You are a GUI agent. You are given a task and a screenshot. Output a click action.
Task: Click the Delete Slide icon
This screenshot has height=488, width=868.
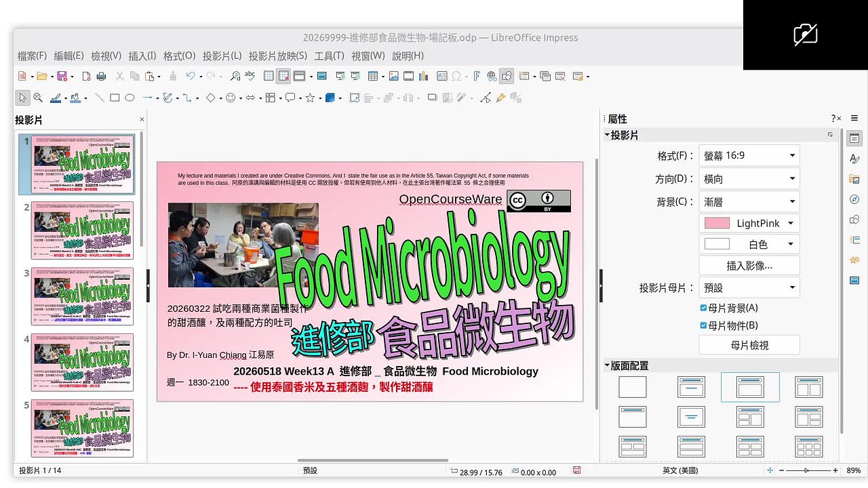pos(560,76)
